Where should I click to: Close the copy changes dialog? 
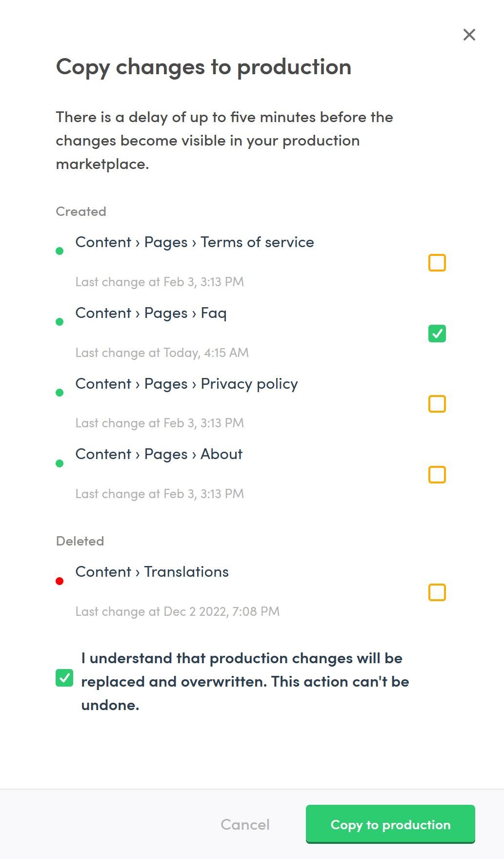[x=469, y=35]
